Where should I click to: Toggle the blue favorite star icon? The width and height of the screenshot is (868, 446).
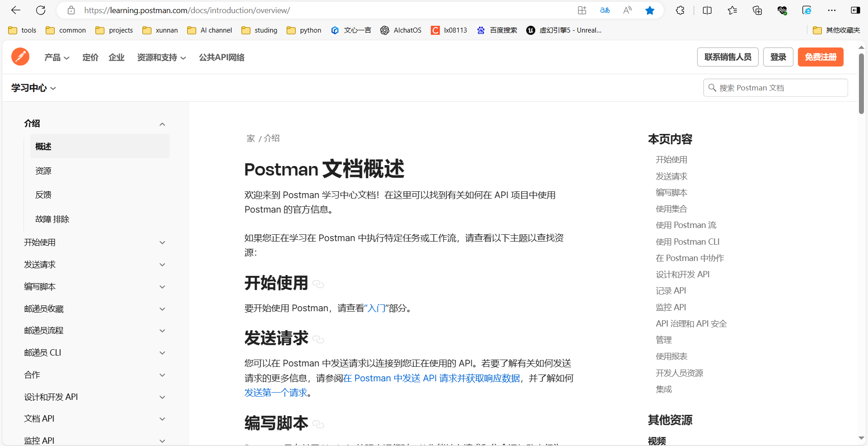tap(650, 10)
